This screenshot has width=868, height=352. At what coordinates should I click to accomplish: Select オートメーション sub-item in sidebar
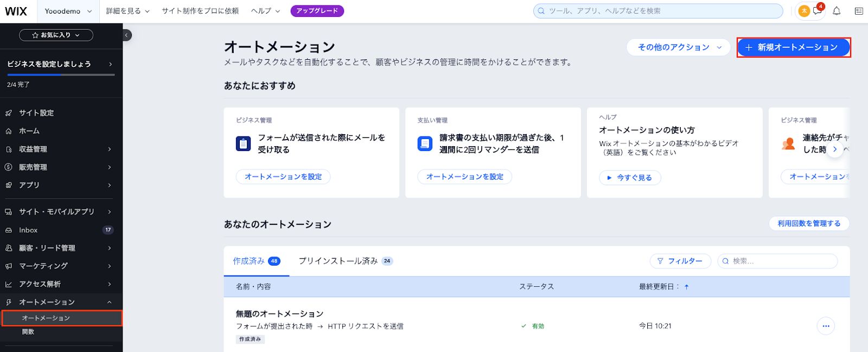pyautogui.click(x=62, y=318)
